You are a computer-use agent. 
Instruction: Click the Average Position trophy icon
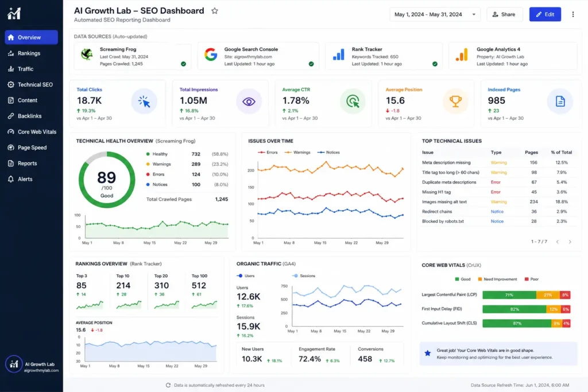455,102
